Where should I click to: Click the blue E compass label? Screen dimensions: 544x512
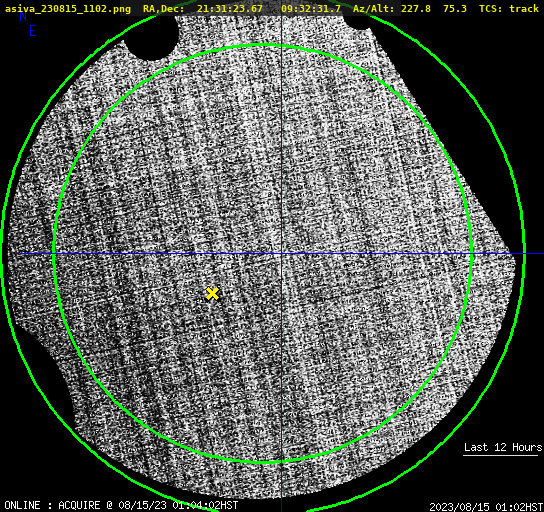coord(33,31)
